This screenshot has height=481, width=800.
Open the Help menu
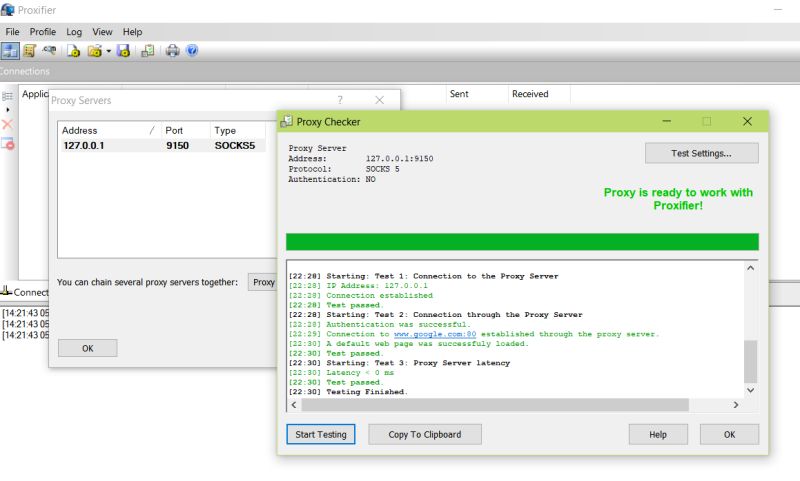tap(132, 32)
